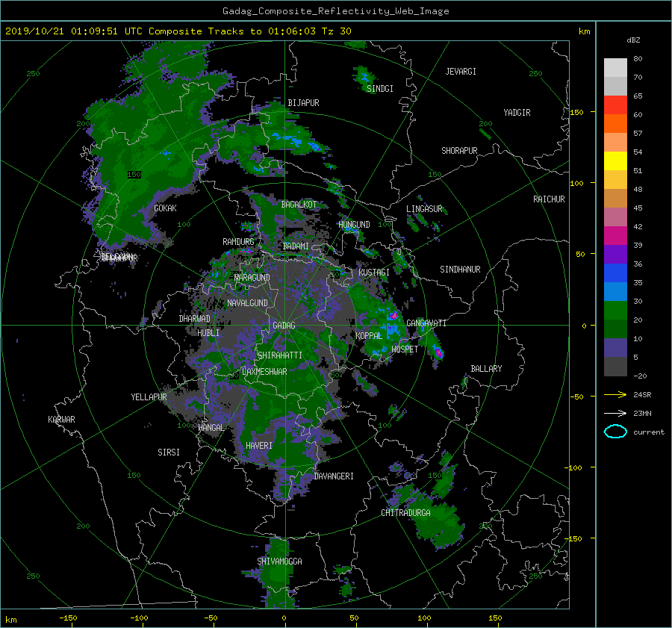Select the gray 5 dBZ color swatch

click(615, 367)
